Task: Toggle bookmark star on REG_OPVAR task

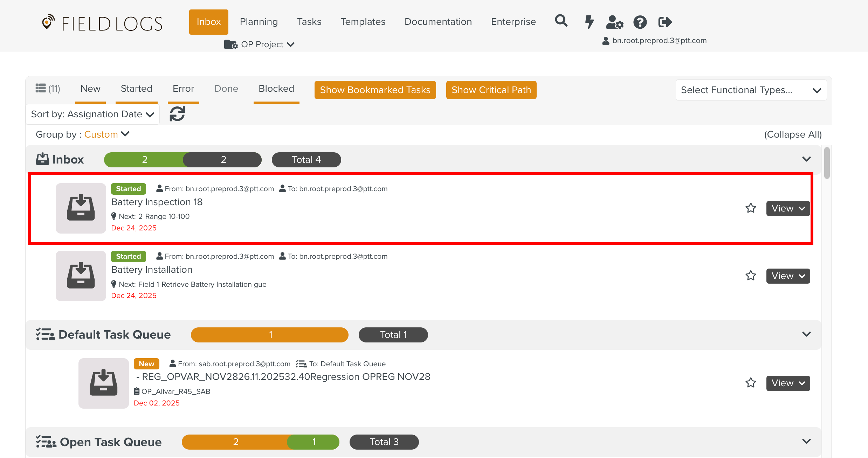Action: click(751, 383)
